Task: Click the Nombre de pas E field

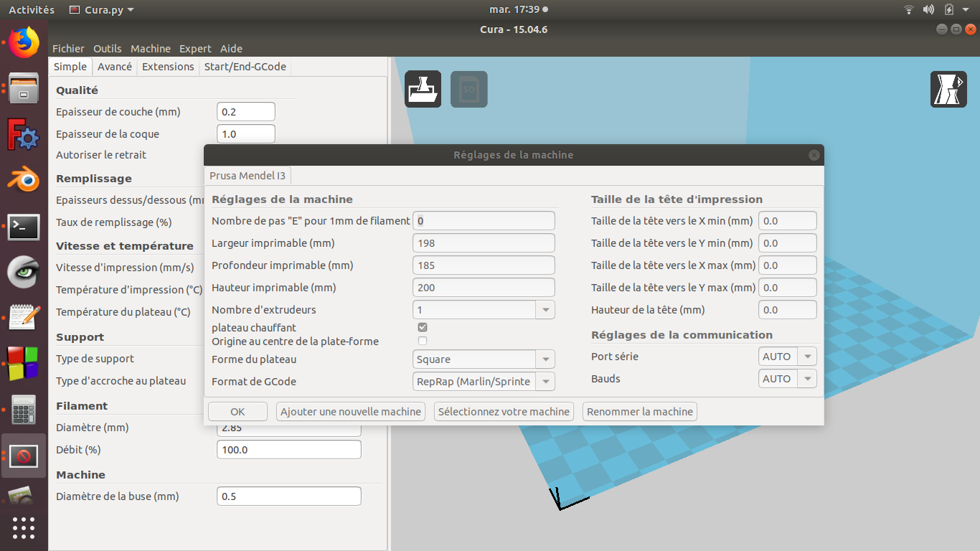Action: click(484, 221)
